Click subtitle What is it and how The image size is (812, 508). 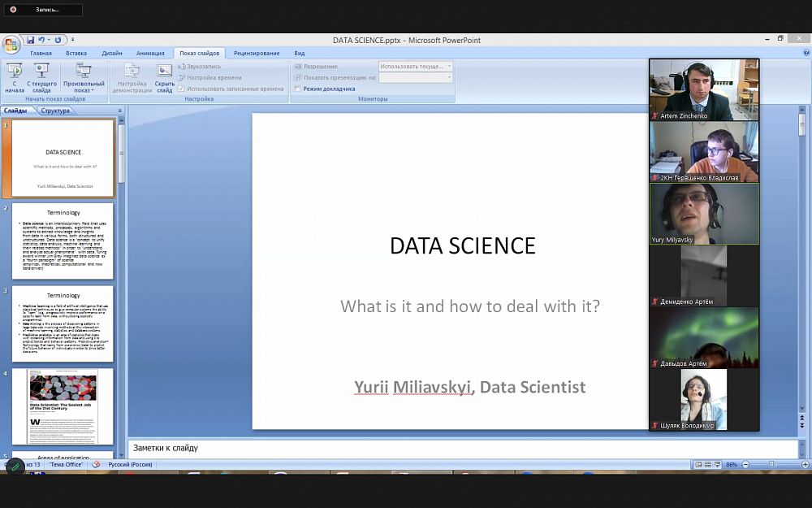click(x=469, y=306)
